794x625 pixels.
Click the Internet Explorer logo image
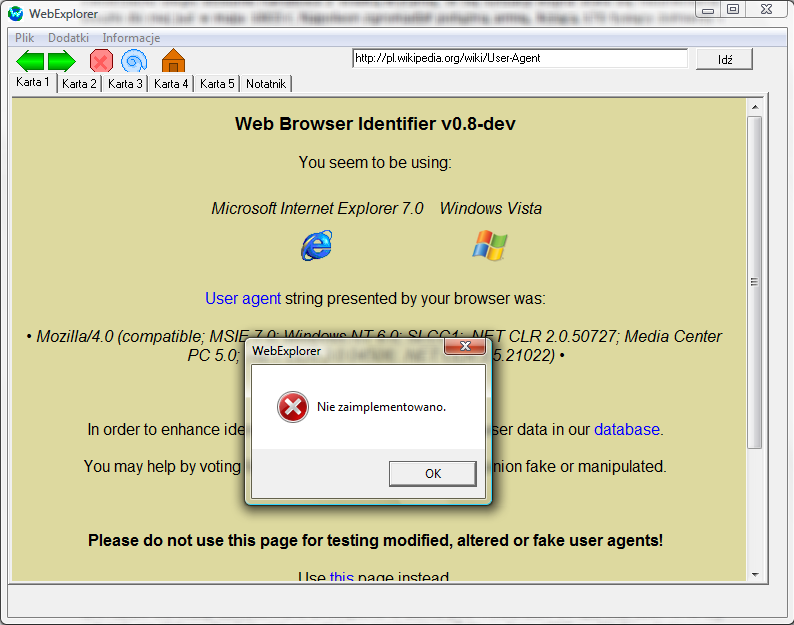pyautogui.click(x=317, y=246)
